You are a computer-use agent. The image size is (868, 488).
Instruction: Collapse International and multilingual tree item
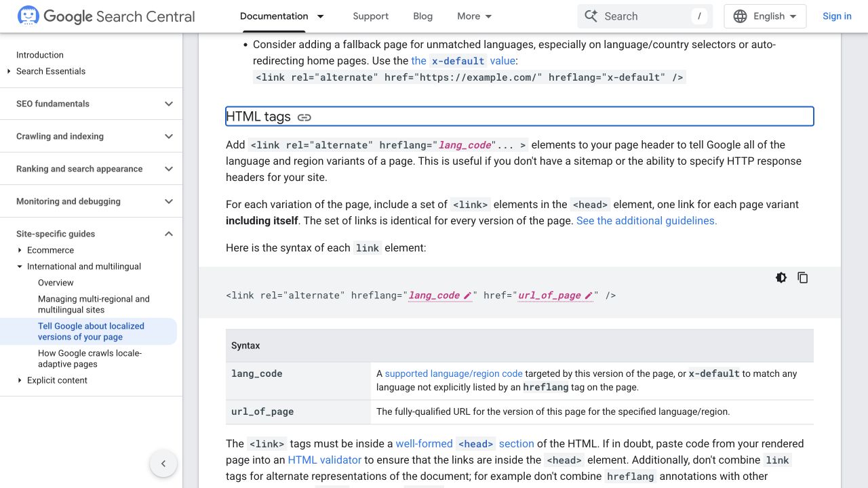(x=20, y=266)
